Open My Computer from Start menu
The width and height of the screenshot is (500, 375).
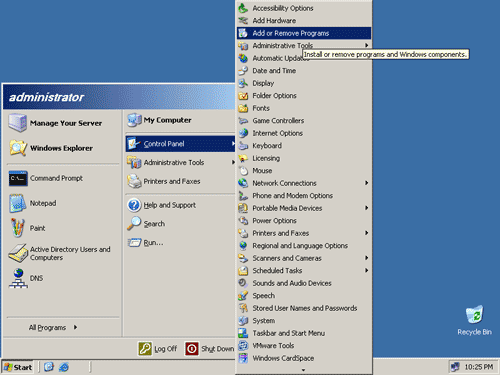[x=180, y=120]
